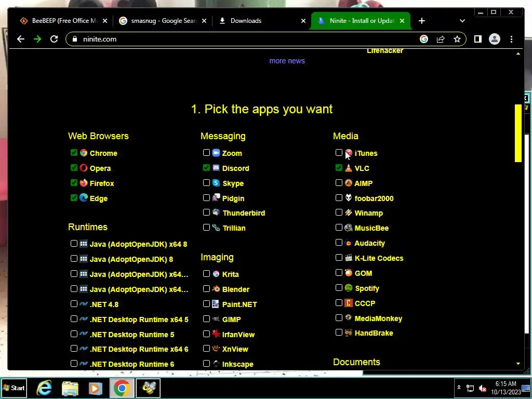Click the Edge logo icon
The image size is (532, 399).
[x=84, y=198]
